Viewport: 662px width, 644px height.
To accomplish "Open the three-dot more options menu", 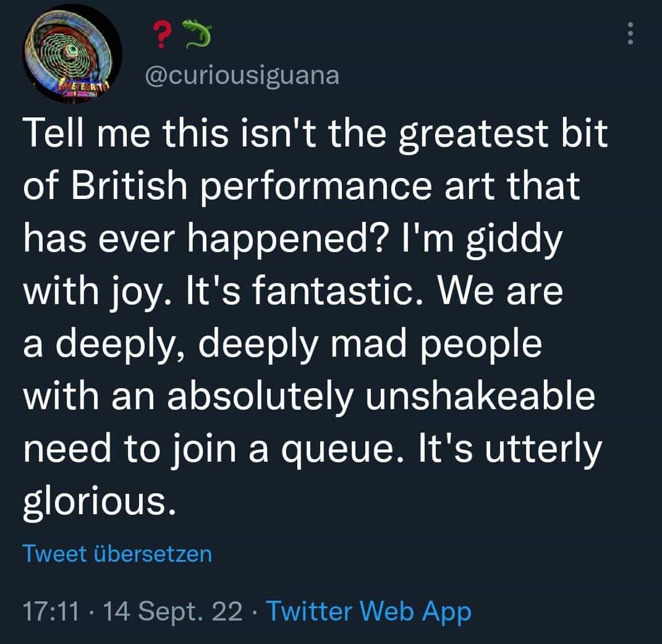I will [630, 33].
